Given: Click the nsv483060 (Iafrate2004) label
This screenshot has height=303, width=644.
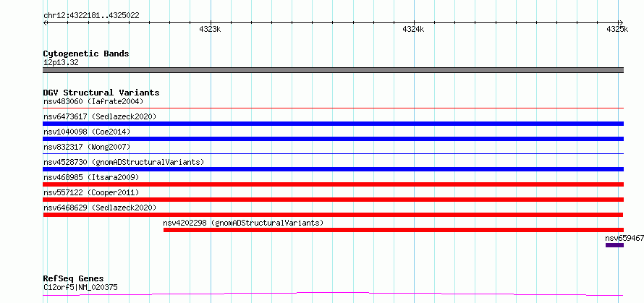Looking at the screenshot, I should pos(93,101).
